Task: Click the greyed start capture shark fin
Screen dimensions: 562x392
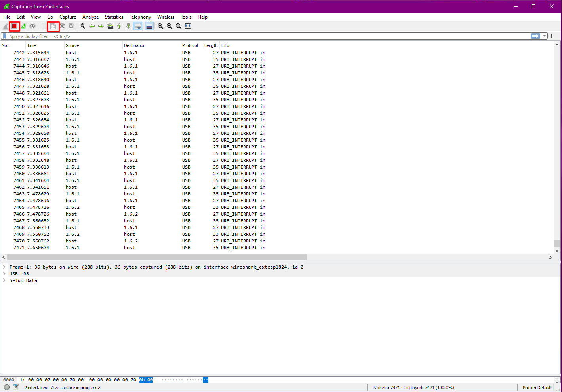Action: (x=6, y=26)
